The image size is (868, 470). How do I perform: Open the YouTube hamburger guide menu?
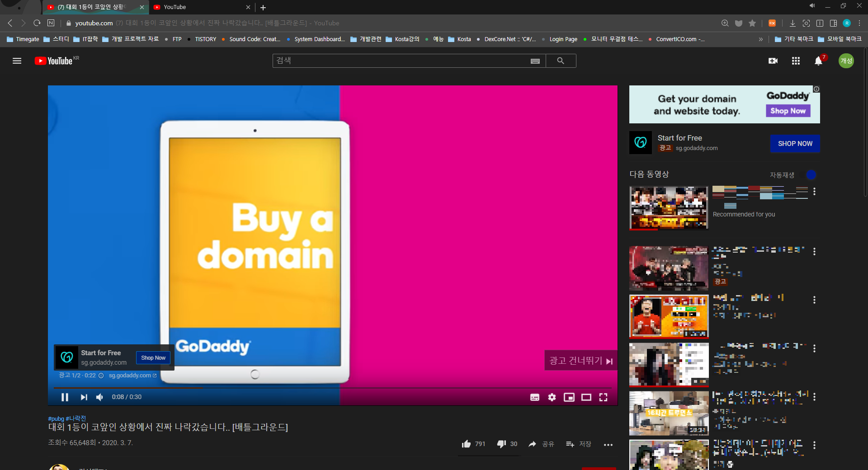[17, 61]
